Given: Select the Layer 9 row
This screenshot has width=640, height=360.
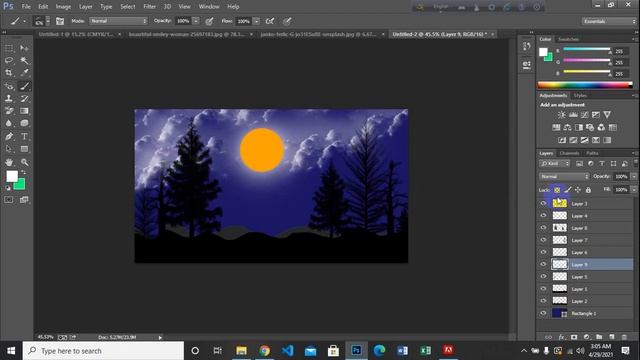Looking at the screenshot, I should (585, 264).
